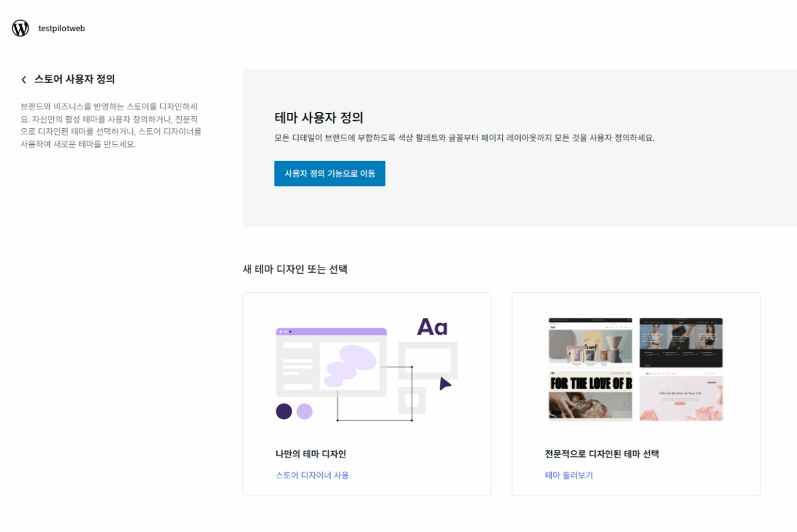797x532 pixels.
Task: Click the light purple color dot in the illustration
Action: click(x=304, y=412)
